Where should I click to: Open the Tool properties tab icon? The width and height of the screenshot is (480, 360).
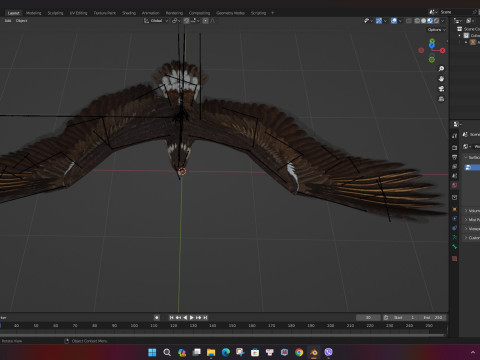tap(454, 136)
